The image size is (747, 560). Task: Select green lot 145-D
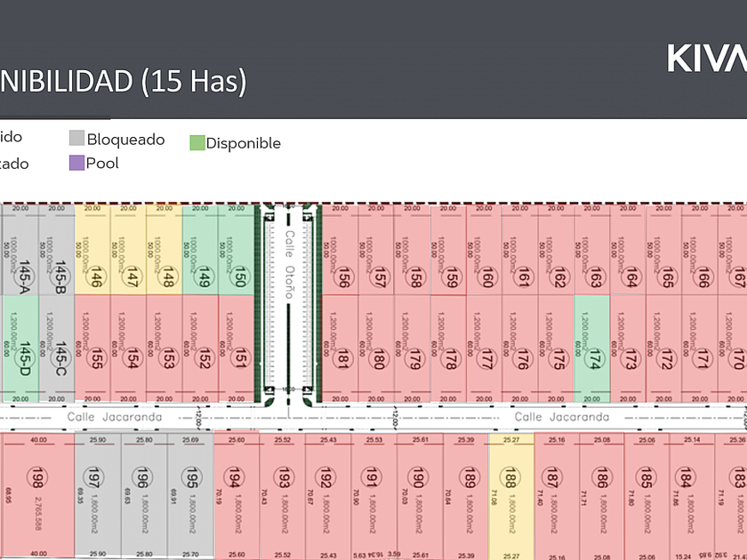click(x=21, y=349)
